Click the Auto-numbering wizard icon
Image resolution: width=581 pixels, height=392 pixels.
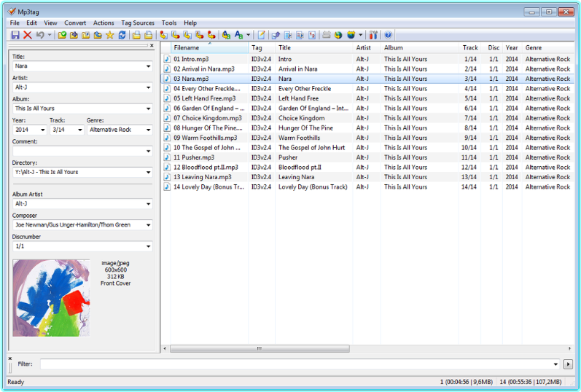click(x=312, y=35)
